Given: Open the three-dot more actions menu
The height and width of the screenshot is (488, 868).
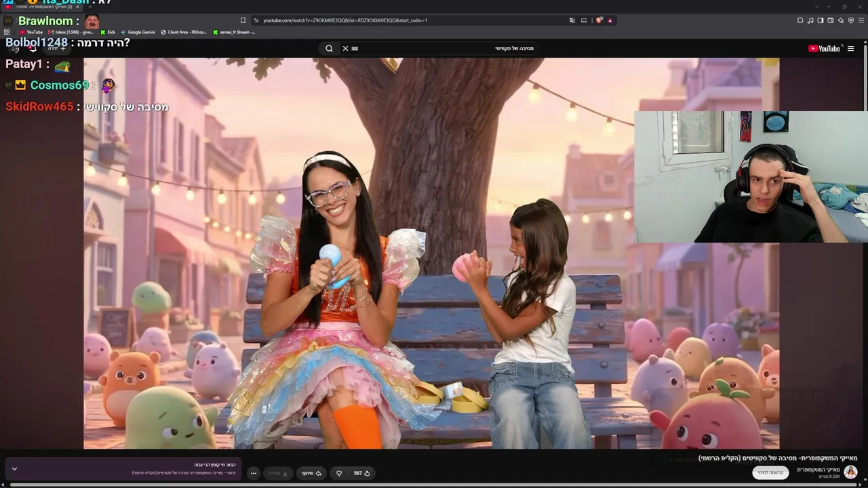Looking at the screenshot, I should (x=254, y=473).
